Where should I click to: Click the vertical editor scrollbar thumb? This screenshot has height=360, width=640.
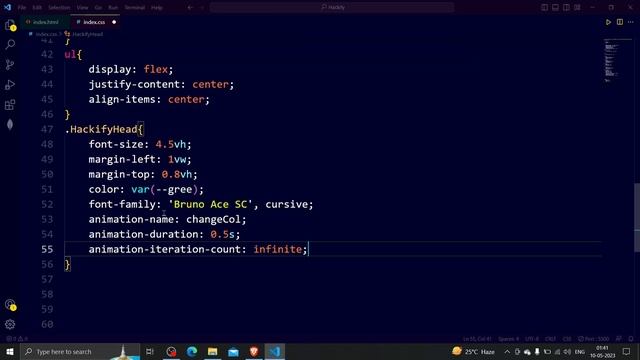(637, 218)
